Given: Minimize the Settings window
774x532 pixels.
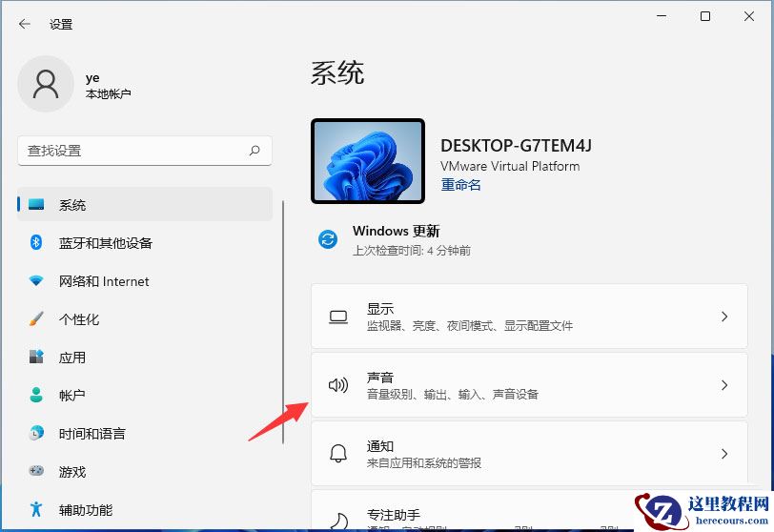Looking at the screenshot, I should pyautogui.click(x=662, y=16).
